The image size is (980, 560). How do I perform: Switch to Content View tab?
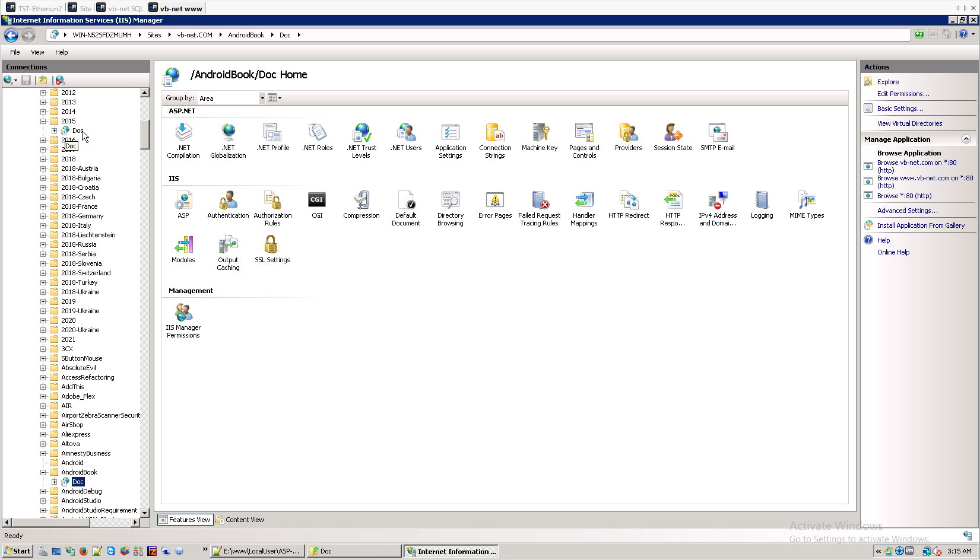pos(240,520)
